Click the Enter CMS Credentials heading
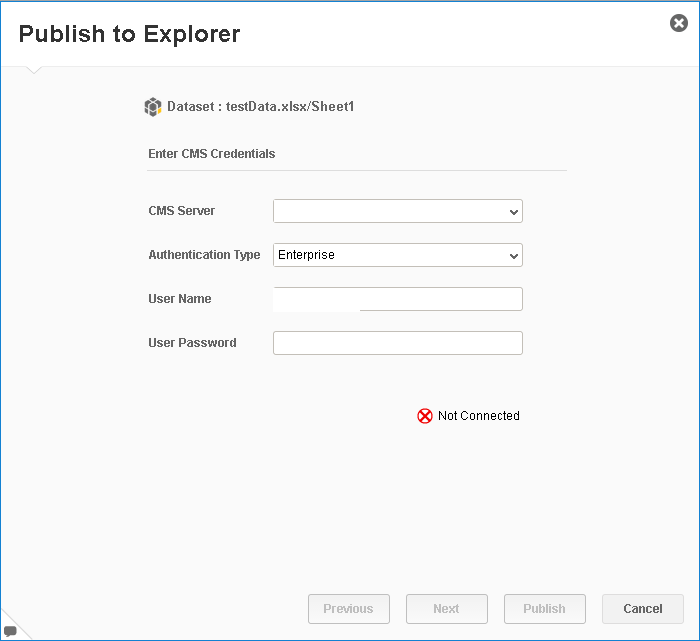This screenshot has height=641, width=700. click(x=212, y=154)
